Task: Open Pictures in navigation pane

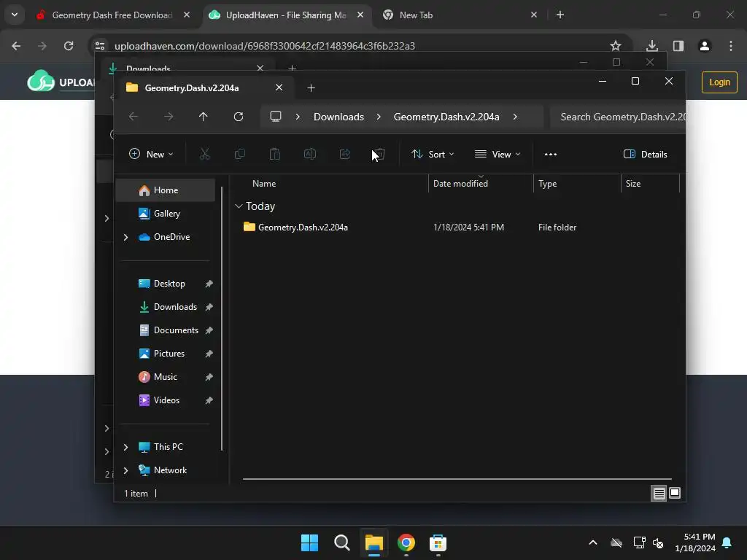Action: [x=166, y=354]
